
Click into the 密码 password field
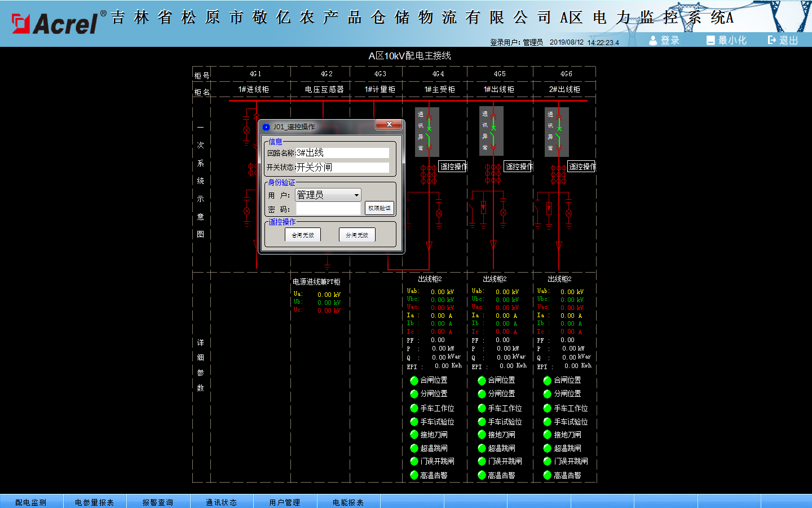tap(328, 209)
